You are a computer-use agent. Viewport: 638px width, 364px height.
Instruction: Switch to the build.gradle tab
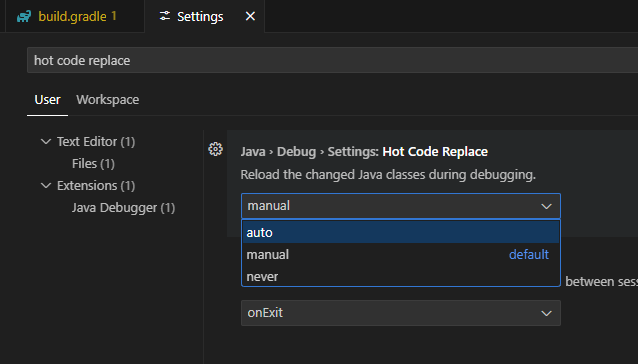[74, 16]
